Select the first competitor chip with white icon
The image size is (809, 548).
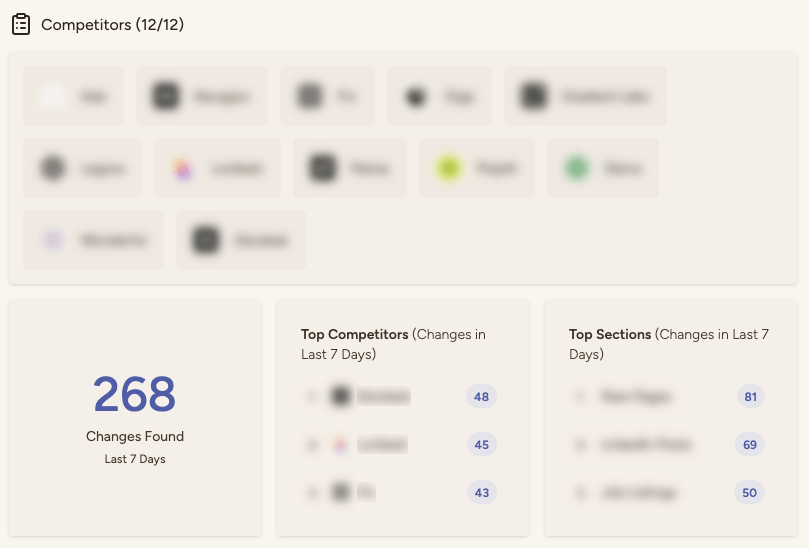pos(73,97)
